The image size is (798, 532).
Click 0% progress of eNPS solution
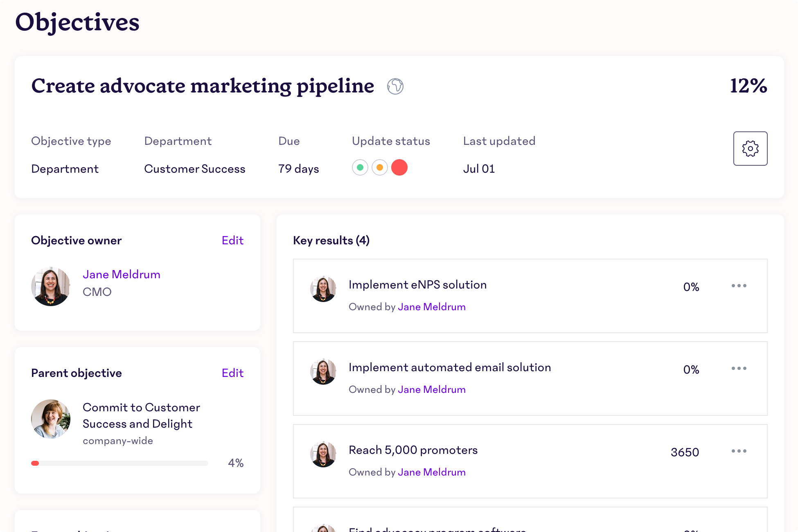click(691, 287)
